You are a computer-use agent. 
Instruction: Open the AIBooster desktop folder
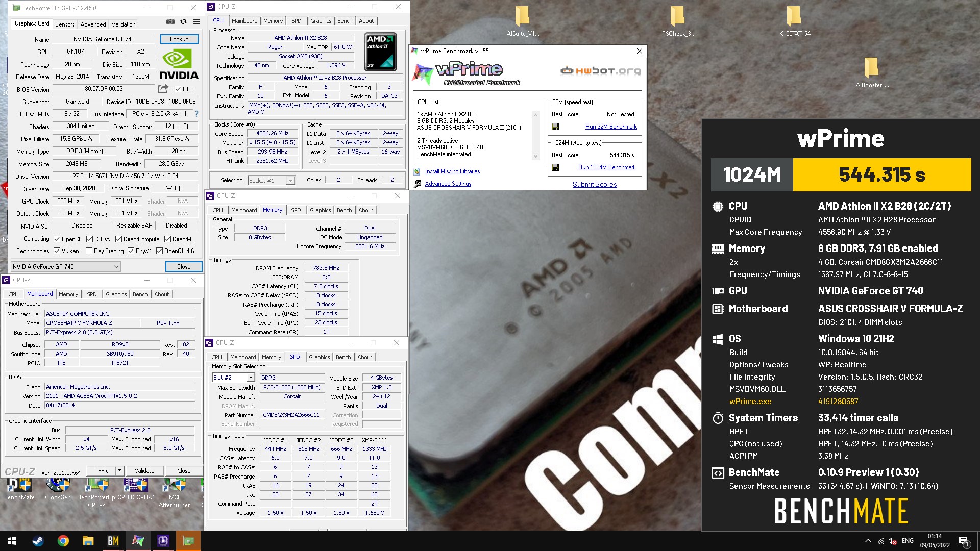click(x=872, y=72)
